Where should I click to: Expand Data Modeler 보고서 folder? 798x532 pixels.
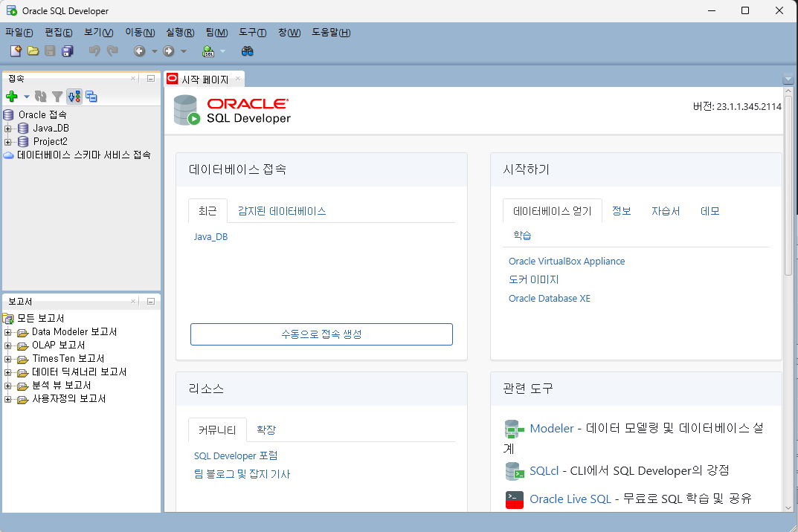tap(7, 332)
